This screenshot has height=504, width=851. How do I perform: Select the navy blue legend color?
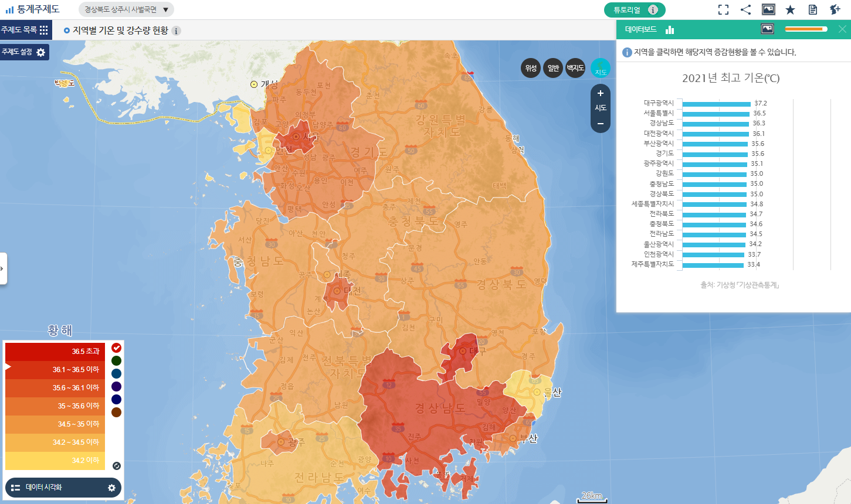pos(116,399)
